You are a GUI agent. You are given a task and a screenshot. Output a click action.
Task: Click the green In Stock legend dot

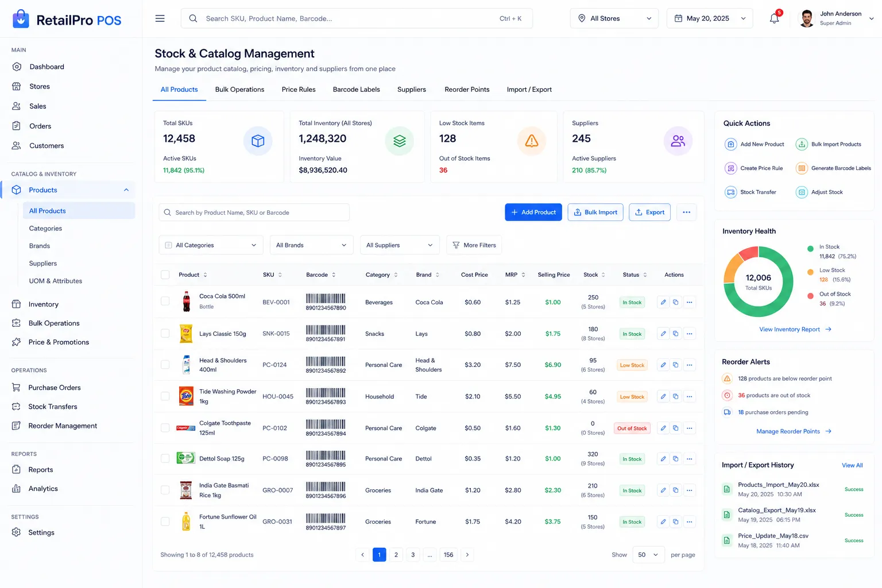810,249
